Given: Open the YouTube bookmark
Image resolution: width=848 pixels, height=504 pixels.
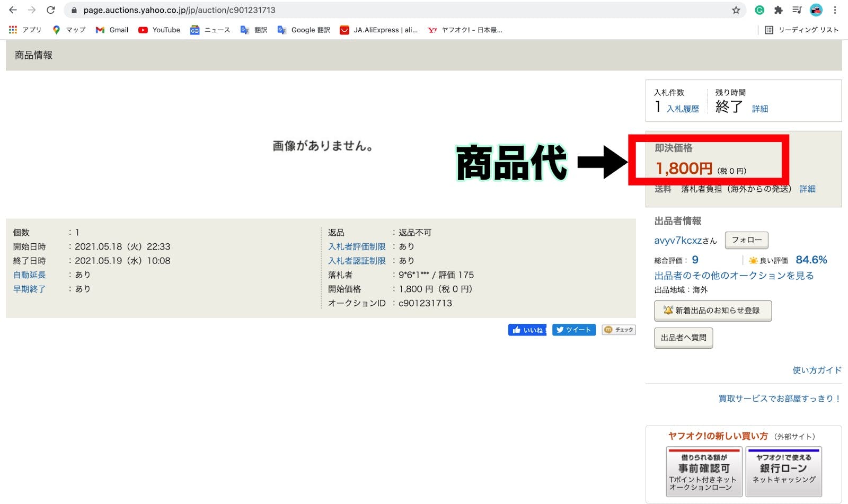Looking at the screenshot, I should (159, 30).
